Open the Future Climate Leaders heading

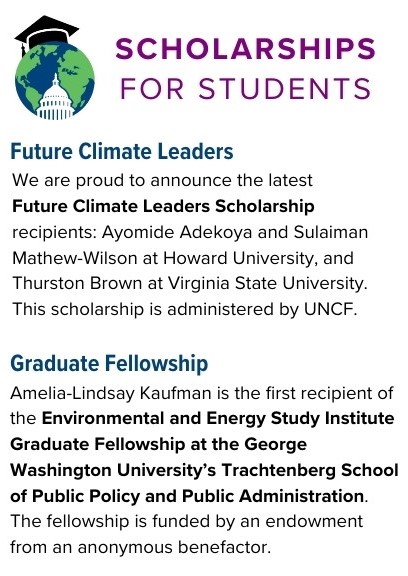tap(122, 151)
